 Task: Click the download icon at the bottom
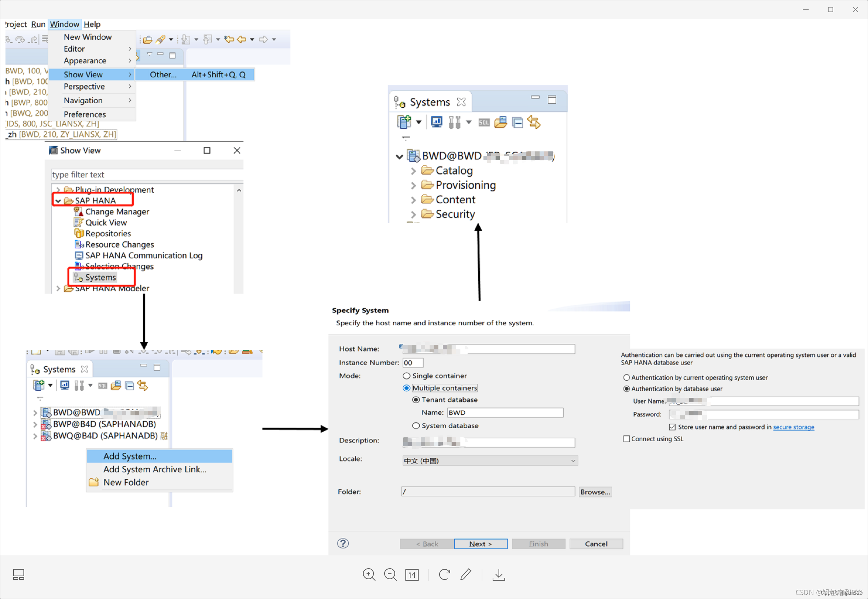coord(499,574)
